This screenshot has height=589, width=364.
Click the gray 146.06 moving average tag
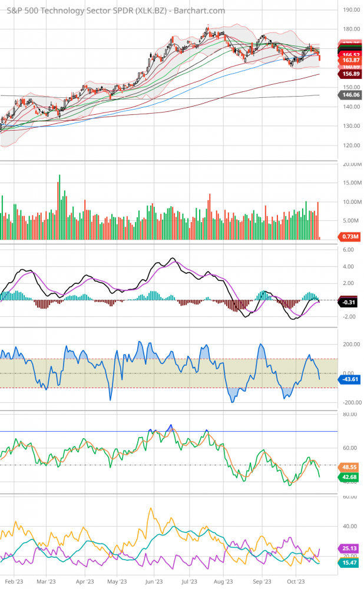tap(350, 94)
